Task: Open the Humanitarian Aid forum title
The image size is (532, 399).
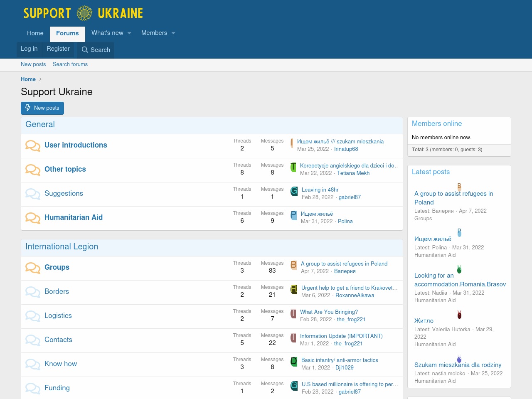Action: coord(74,217)
